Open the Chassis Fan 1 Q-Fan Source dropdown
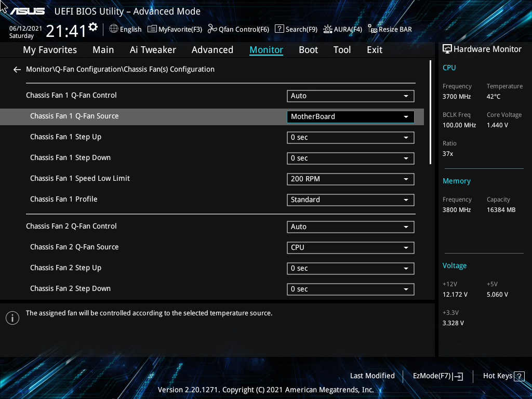532x399 pixels. [350, 117]
